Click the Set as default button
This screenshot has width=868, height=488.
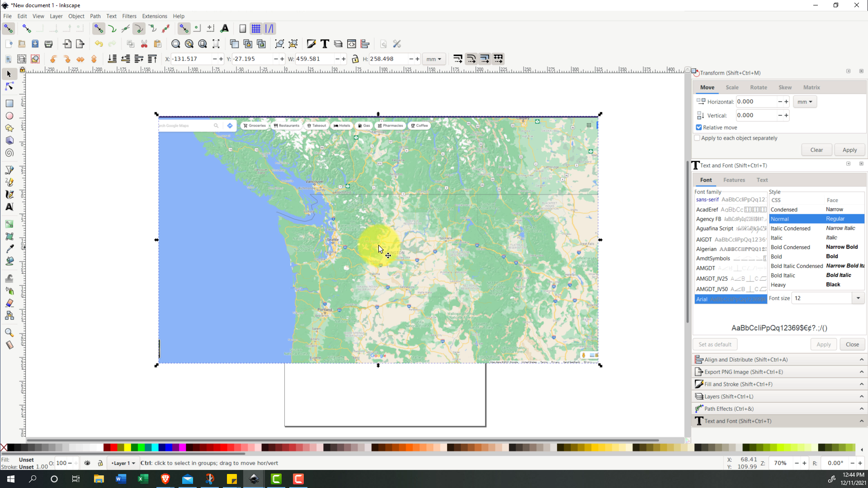(x=715, y=344)
